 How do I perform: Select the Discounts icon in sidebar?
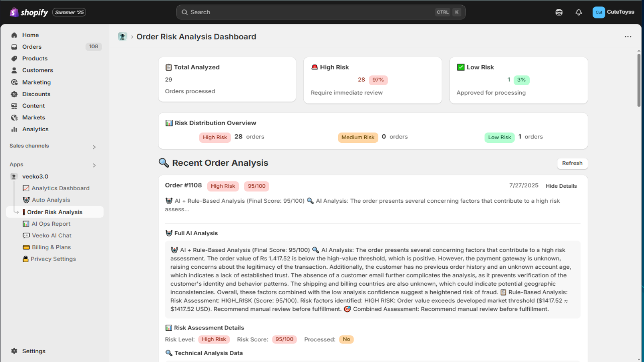pyautogui.click(x=14, y=94)
